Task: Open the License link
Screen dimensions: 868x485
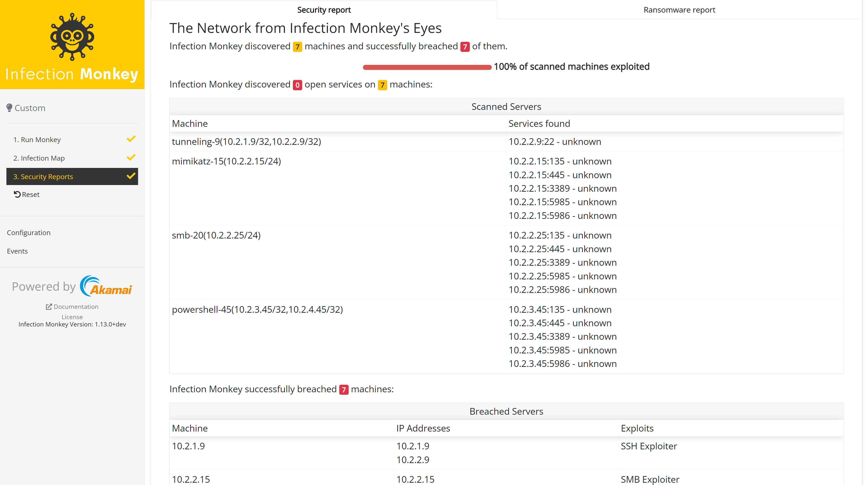Action: (72, 317)
